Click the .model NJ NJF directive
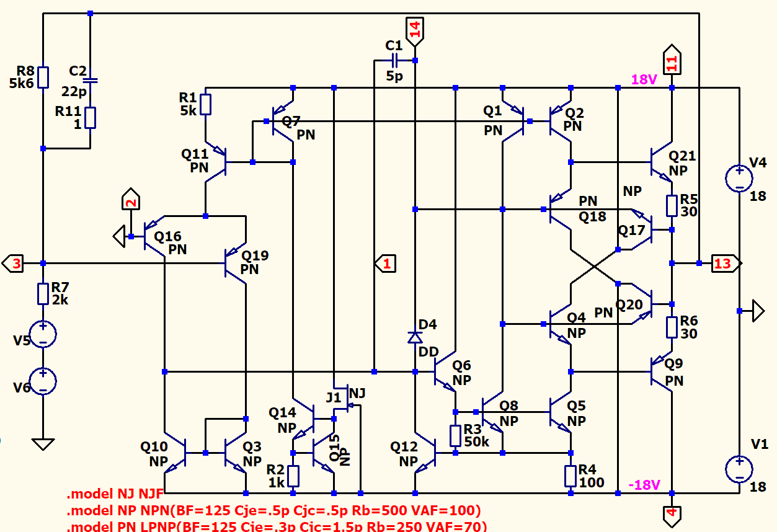 click(x=115, y=495)
